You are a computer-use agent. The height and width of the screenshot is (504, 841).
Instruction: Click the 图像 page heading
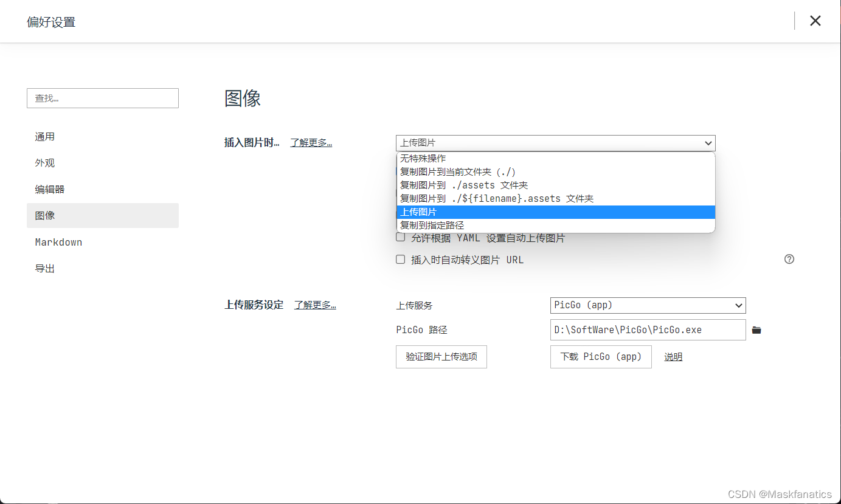243,98
